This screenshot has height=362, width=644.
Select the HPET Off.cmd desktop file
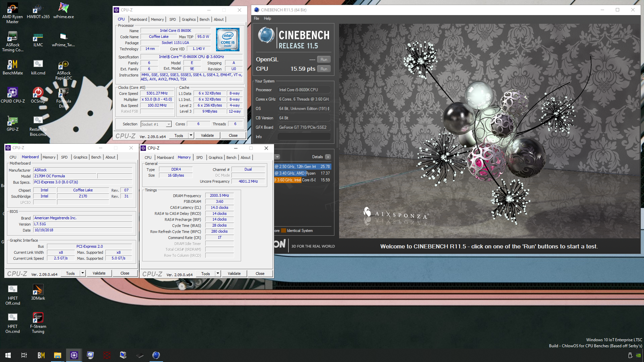pyautogui.click(x=12, y=295)
